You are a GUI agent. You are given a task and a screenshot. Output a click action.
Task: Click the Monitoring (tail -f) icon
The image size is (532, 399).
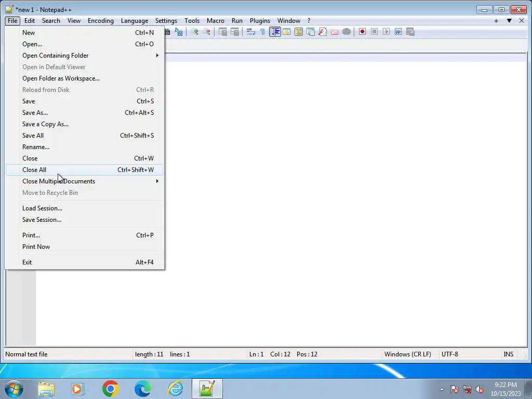[x=347, y=32]
